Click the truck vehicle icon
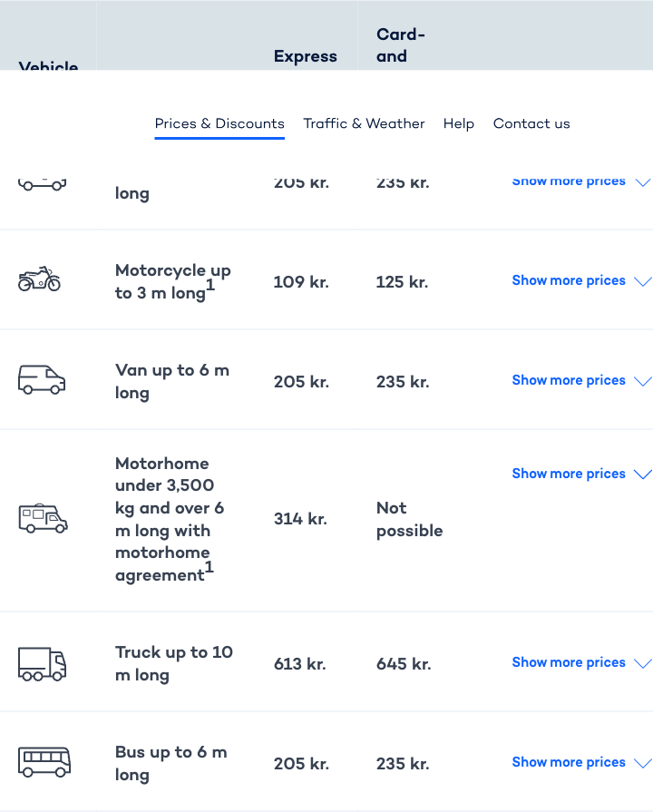Screen dimensions: 653x812 click(x=42, y=663)
